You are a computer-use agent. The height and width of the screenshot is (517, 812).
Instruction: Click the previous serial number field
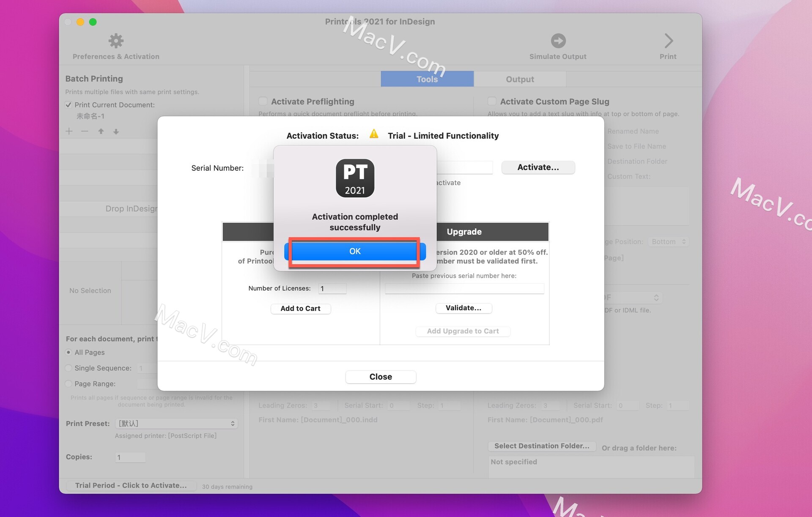(464, 289)
